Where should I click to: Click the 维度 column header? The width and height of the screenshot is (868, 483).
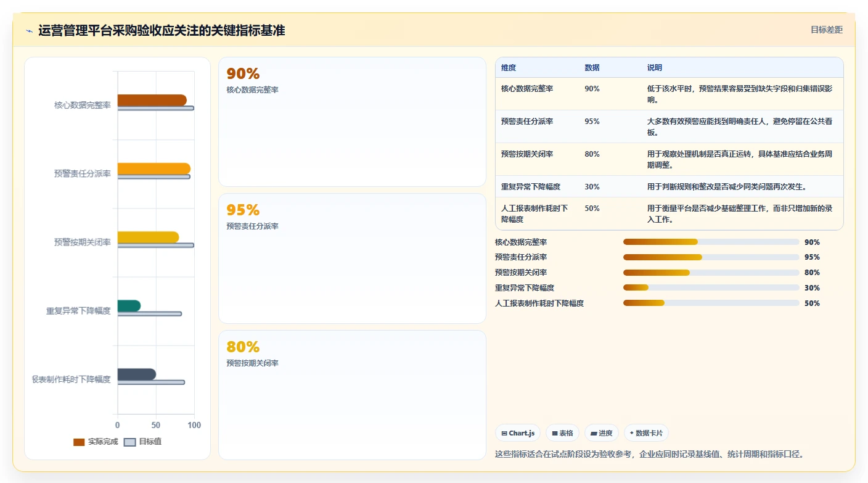509,67
